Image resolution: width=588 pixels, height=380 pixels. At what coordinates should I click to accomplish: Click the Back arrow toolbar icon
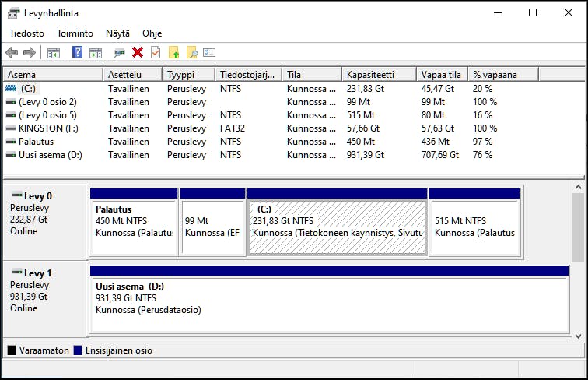tap(12, 53)
